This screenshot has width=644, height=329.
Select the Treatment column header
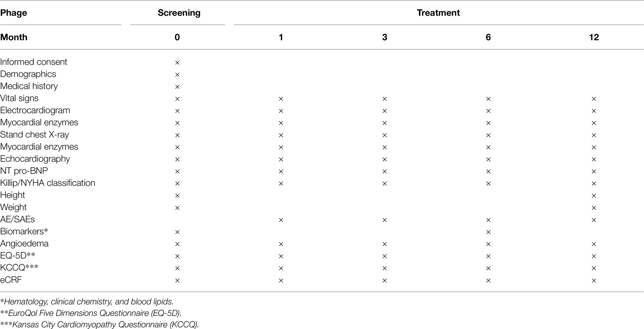(x=438, y=13)
